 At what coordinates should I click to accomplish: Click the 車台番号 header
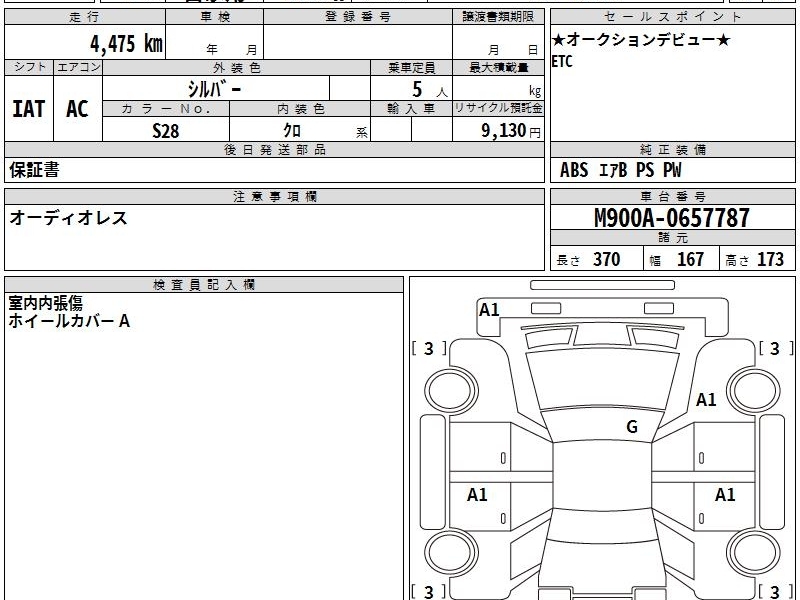point(672,197)
